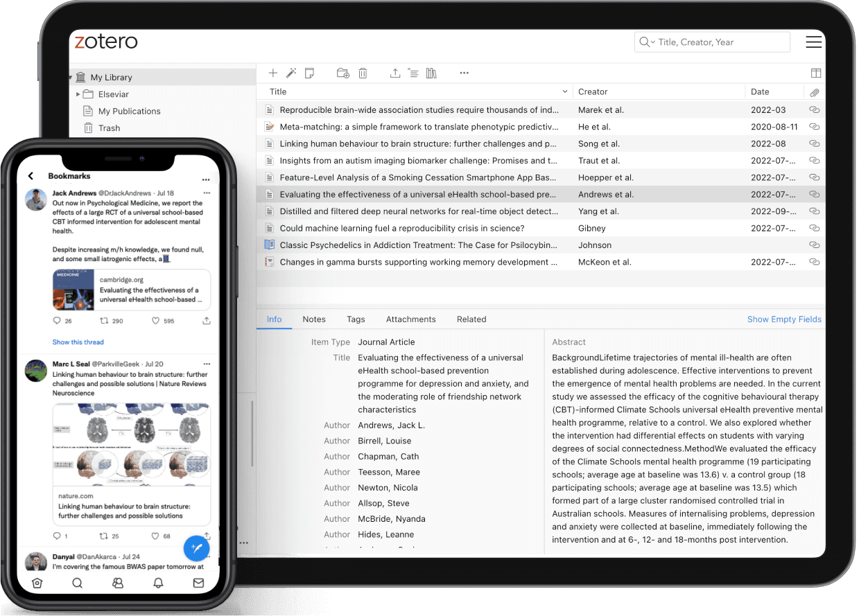Tap the compose tweet floating button
Screen dimensions: 868x616
(197, 548)
